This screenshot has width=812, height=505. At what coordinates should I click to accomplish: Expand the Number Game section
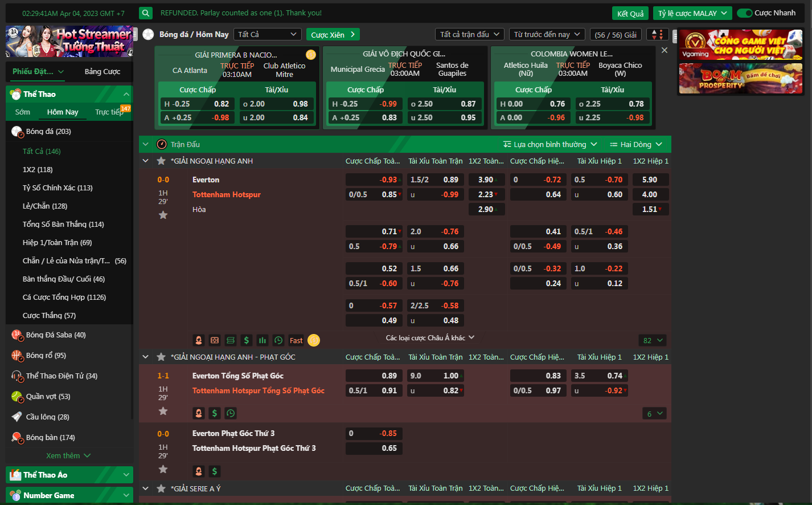pos(69,495)
